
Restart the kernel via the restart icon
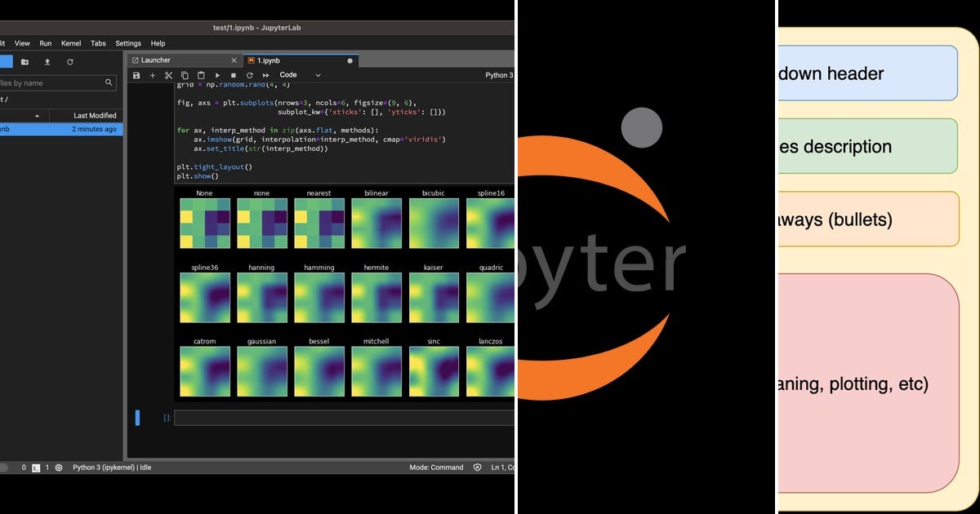click(x=250, y=75)
